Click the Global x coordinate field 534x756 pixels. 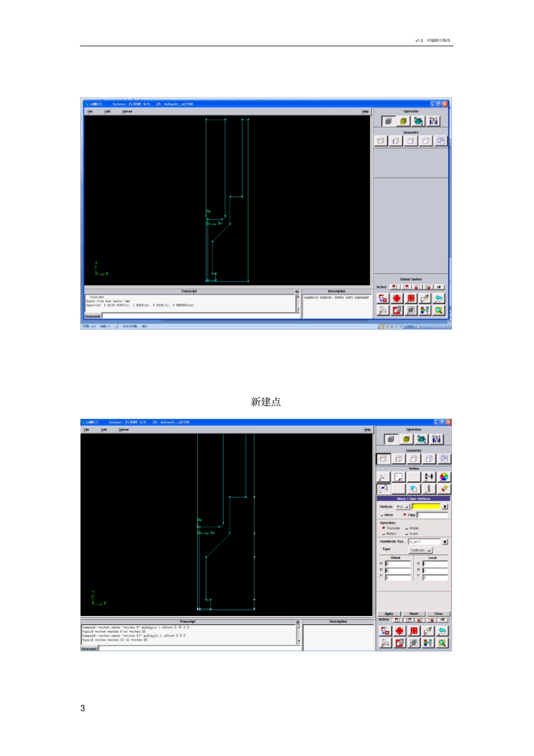(x=398, y=563)
